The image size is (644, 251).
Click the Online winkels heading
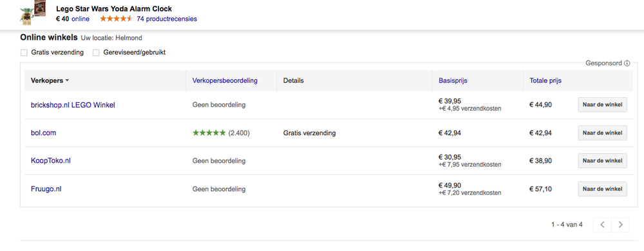(x=49, y=38)
